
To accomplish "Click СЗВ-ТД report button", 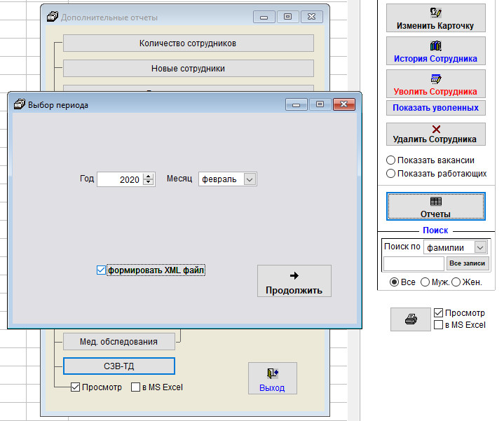I will (x=119, y=366).
